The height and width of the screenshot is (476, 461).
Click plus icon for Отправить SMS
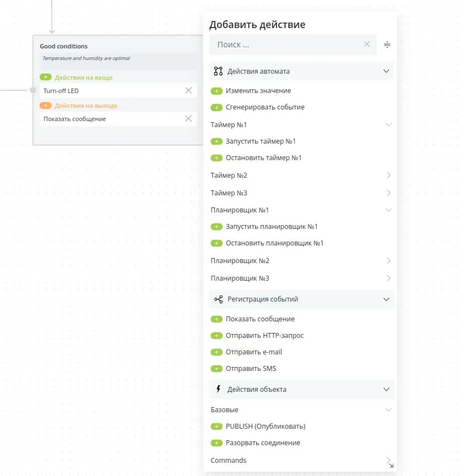(x=216, y=369)
